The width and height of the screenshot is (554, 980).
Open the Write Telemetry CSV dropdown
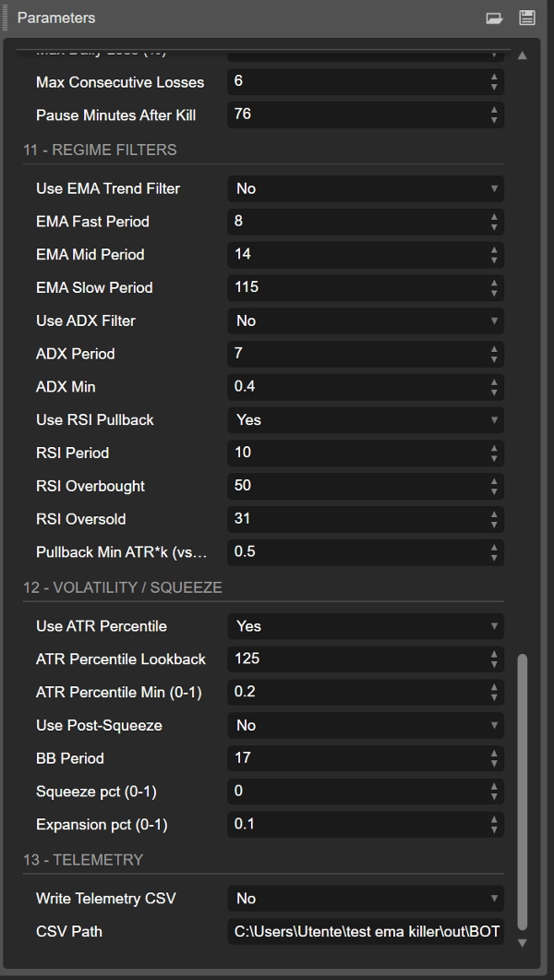click(365, 898)
